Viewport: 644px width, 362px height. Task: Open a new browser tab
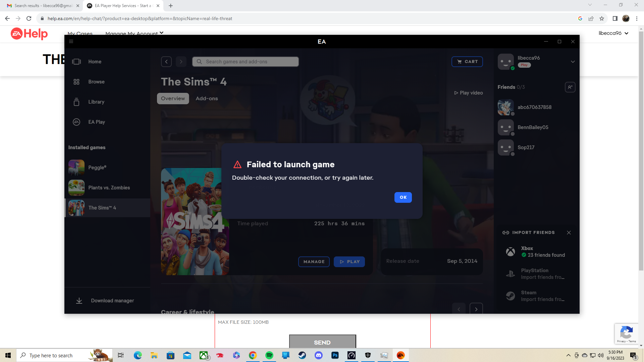coord(171,6)
